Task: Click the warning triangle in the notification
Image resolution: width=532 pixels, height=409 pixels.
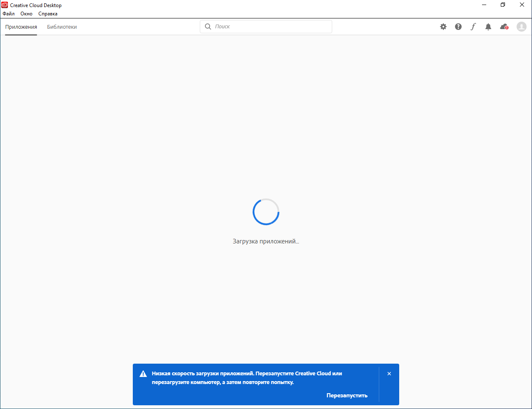Action: pos(143,374)
